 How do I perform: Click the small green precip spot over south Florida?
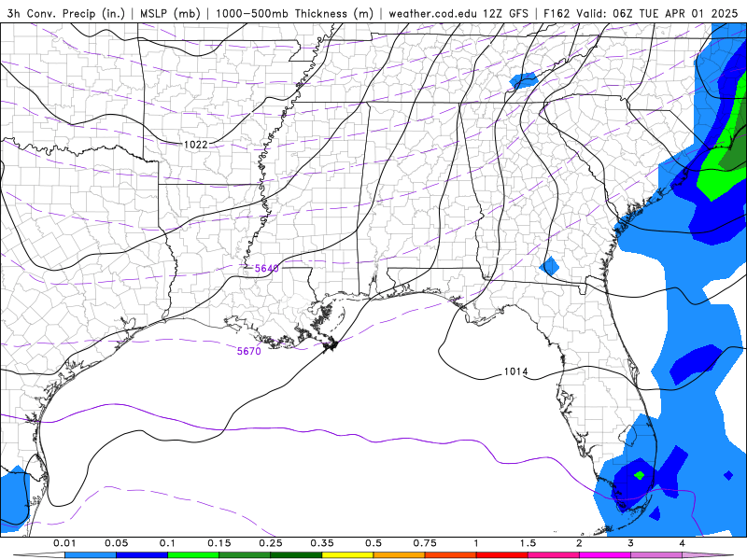coord(640,475)
